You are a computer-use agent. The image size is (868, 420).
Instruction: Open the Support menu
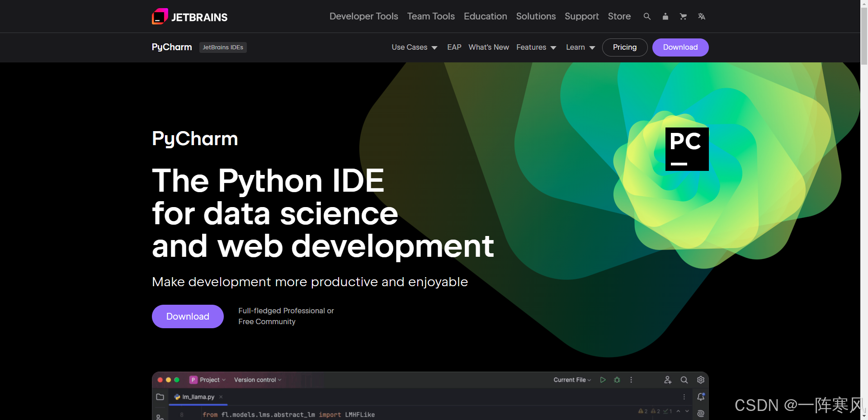click(582, 16)
